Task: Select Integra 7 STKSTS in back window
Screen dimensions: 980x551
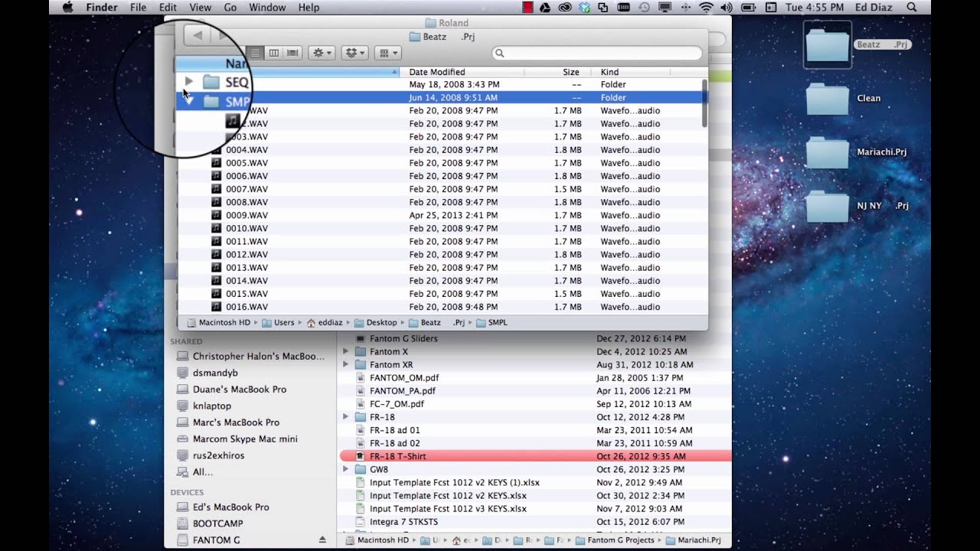Action: coord(535,522)
